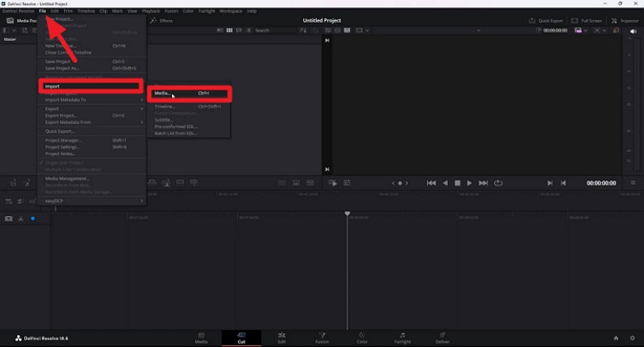Open the Edit menu

[55, 11]
